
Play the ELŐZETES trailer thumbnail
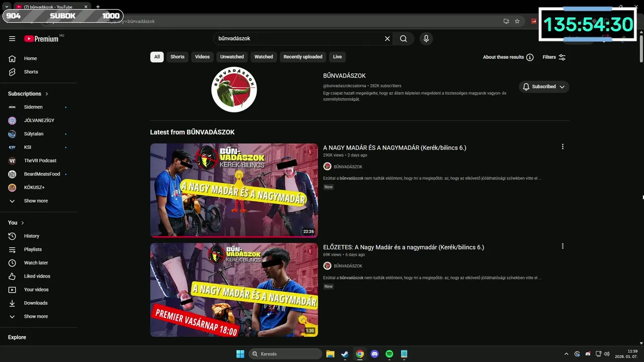[x=234, y=290]
